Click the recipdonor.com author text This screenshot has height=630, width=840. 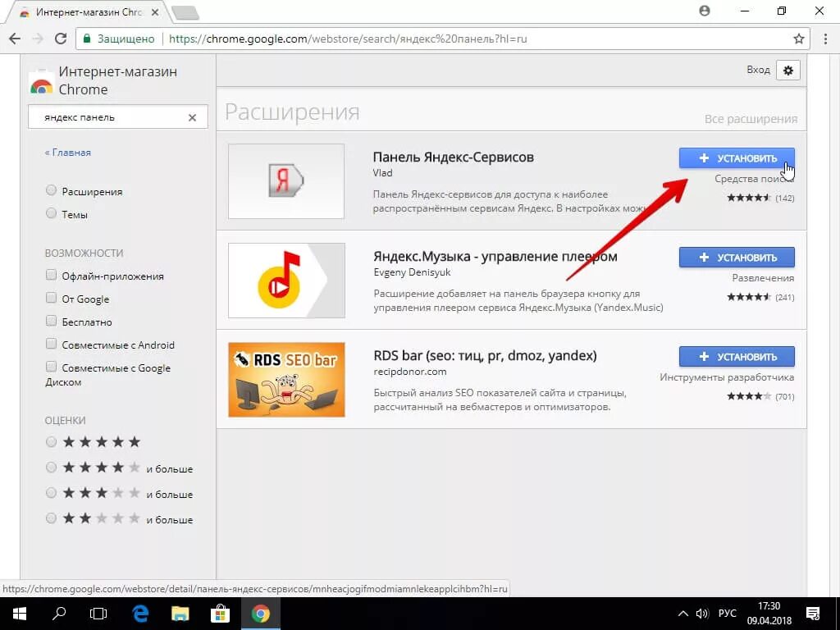click(x=410, y=372)
